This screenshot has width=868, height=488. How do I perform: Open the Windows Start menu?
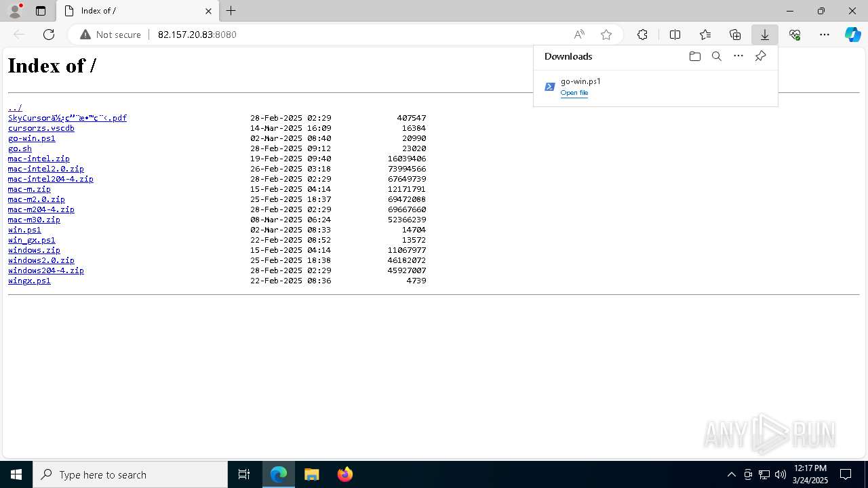(16, 474)
